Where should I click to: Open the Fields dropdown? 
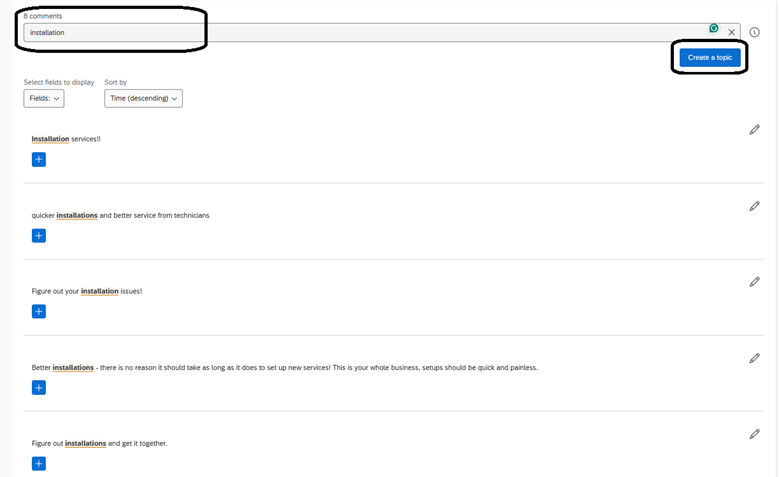click(44, 98)
